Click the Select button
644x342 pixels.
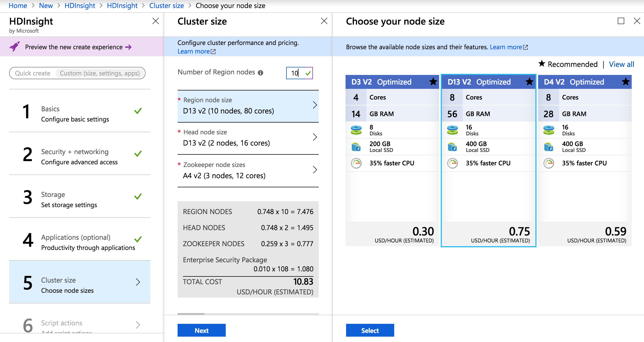(370, 330)
